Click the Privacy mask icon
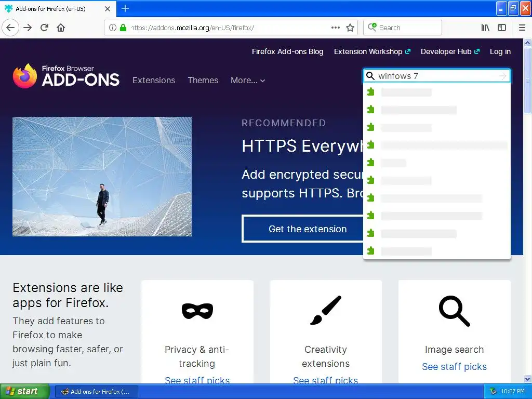Screen dimensions: 532x399 (197, 311)
